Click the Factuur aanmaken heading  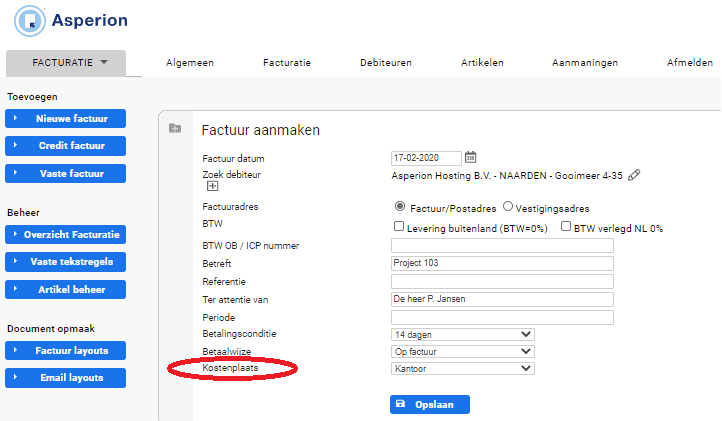click(x=261, y=130)
